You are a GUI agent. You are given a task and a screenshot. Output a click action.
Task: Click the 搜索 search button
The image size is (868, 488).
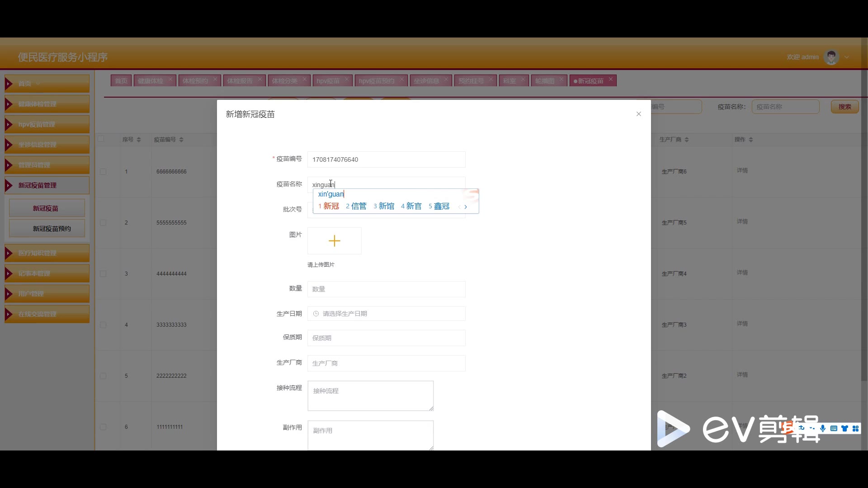click(x=844, y=107)
